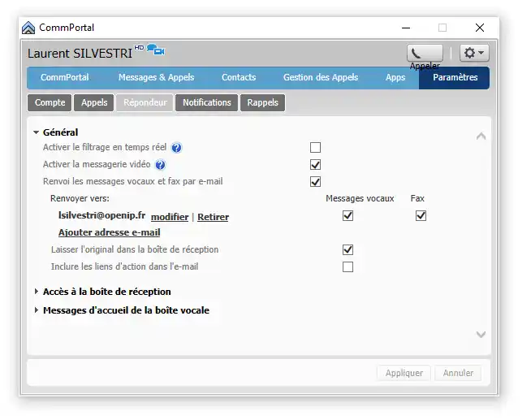Expand Messages d'accueil de la boîte vocale
This screenshot has width=531, height=420.
[37, 310]
